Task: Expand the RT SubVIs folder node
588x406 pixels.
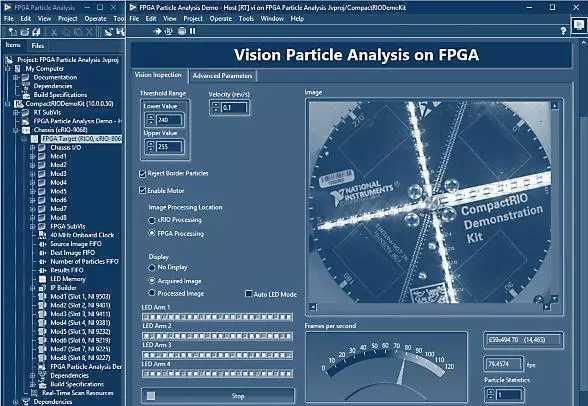Action: tap(16, 112)
